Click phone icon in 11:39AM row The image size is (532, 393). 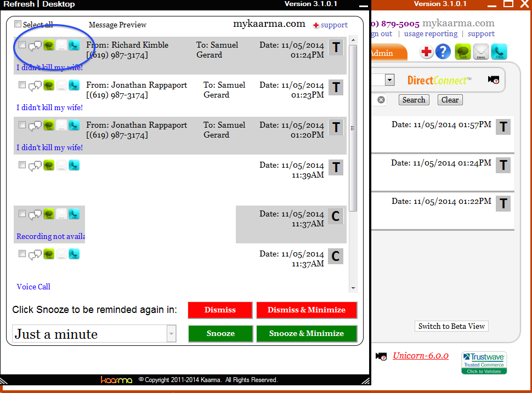[74, 165]
